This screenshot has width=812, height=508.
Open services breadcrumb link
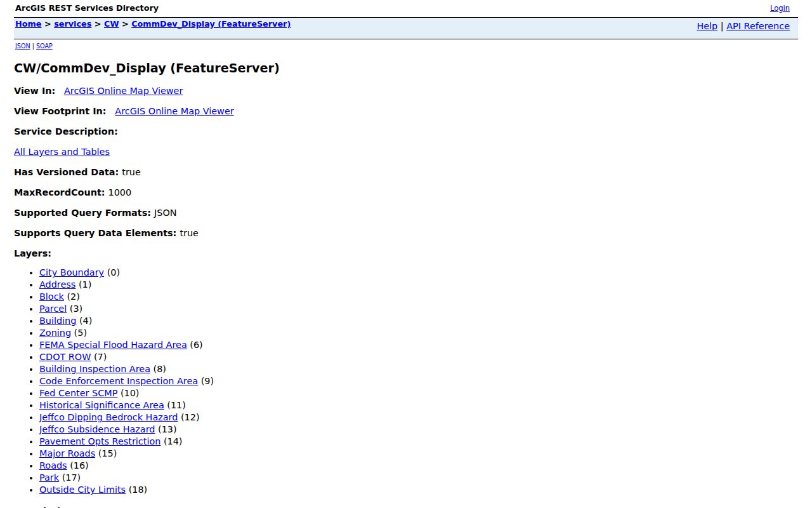point(72,24)
